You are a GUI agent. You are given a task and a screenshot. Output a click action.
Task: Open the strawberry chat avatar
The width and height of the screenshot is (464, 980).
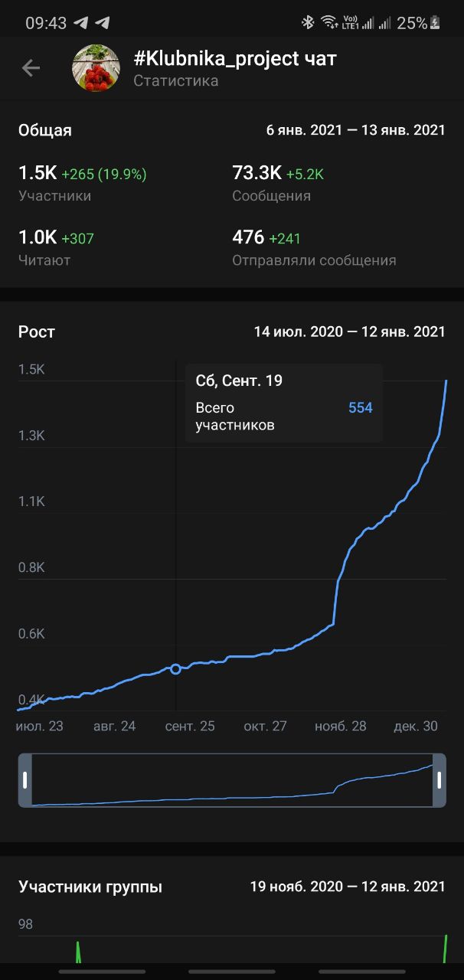click(x=96, y=68)
